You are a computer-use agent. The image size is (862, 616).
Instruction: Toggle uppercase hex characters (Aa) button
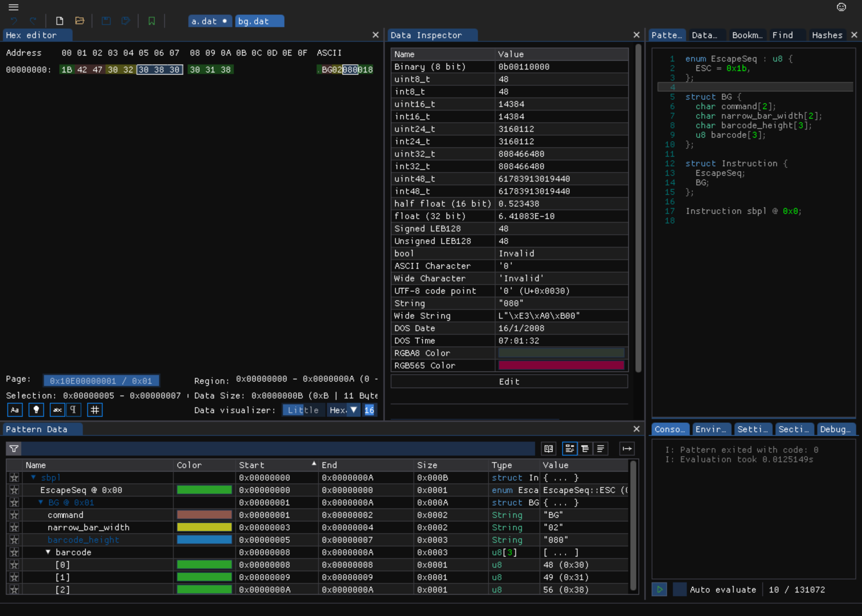pos(15,410)
